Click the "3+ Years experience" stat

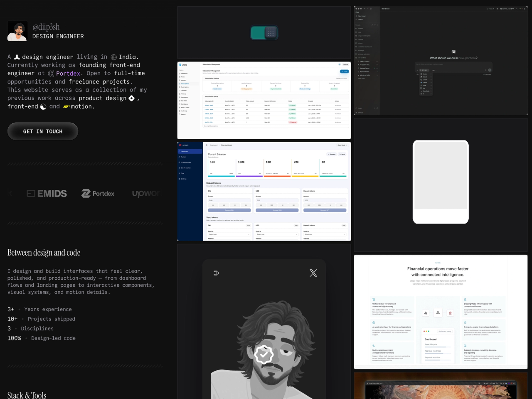pos(39,309)
